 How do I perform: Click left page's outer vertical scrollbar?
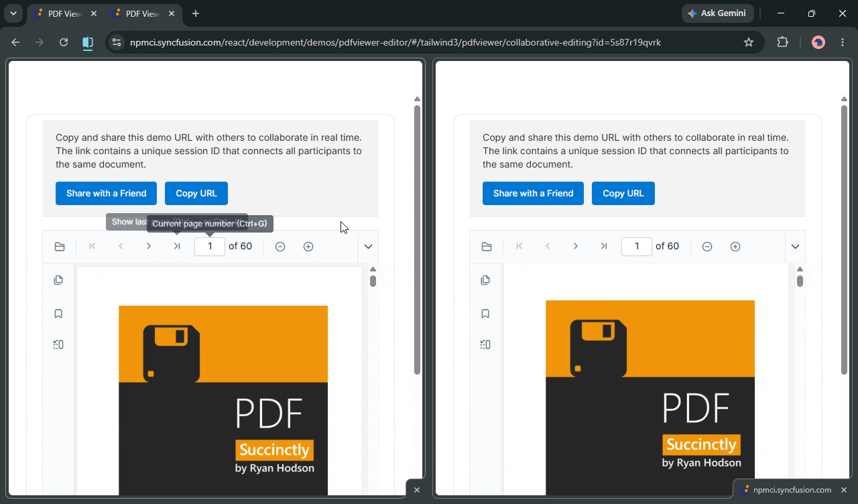(417, 239)
